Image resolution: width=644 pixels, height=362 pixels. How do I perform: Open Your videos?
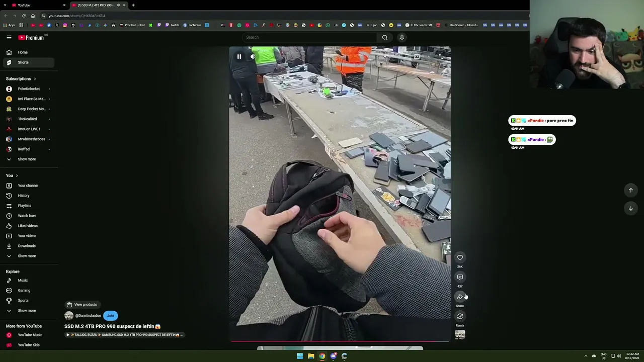29,236
